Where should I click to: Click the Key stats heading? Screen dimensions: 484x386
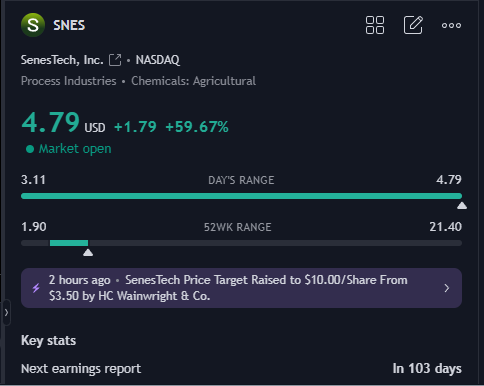click(48, 341)
